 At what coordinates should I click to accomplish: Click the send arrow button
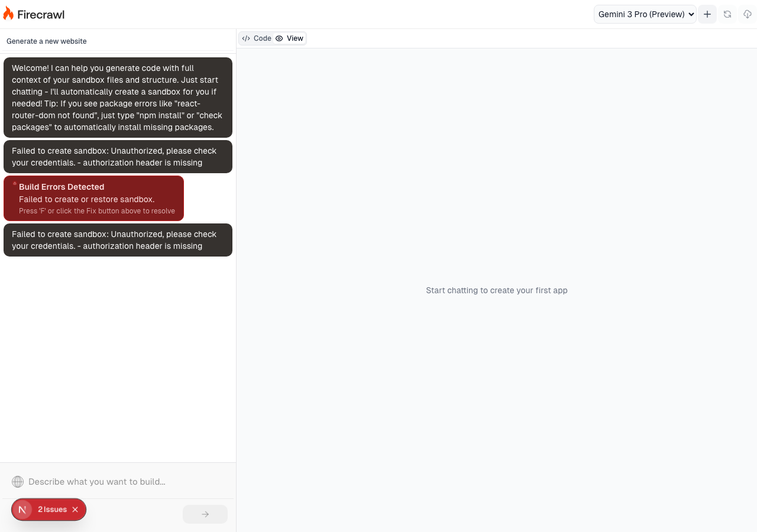point(205,514)
